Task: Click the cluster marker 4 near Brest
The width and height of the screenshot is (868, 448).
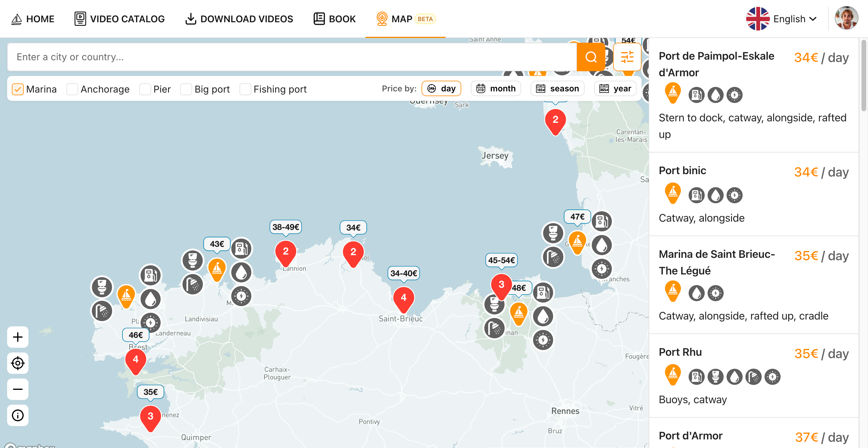Action: click(135, 361)
